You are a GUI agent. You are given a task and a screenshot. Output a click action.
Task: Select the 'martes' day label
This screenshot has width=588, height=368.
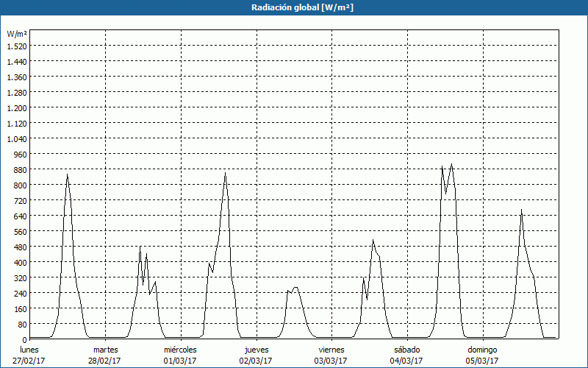[105, 350]
